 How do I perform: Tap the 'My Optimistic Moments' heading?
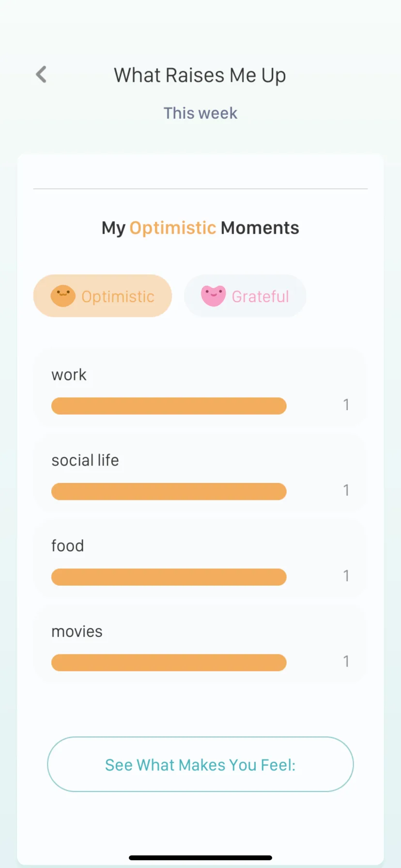click(x=200, y=228)
